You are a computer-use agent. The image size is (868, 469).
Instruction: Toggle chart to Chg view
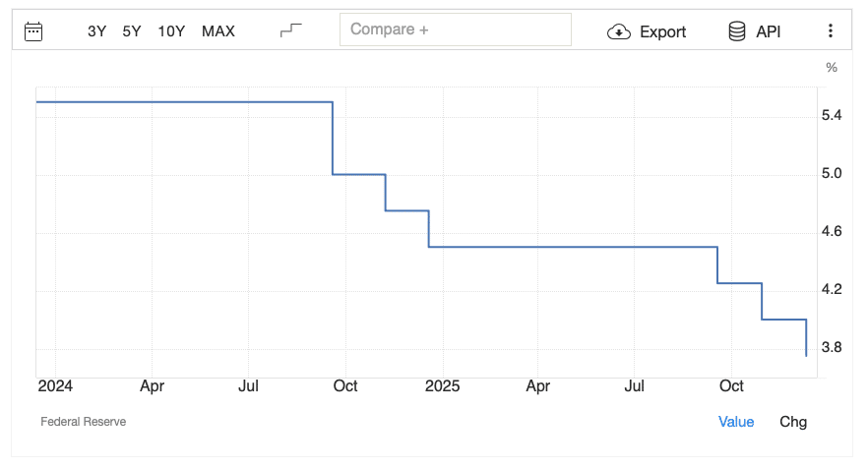(793, 422)
